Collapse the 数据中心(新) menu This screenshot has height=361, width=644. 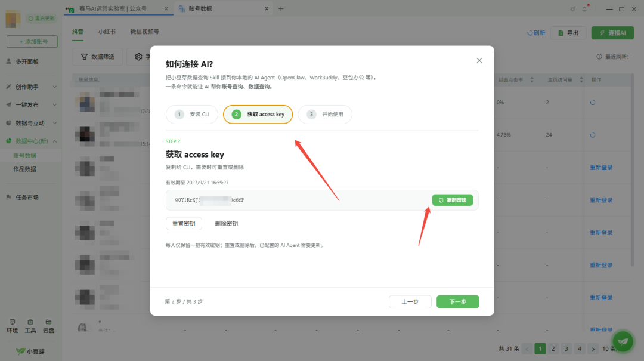coord(31,141)
